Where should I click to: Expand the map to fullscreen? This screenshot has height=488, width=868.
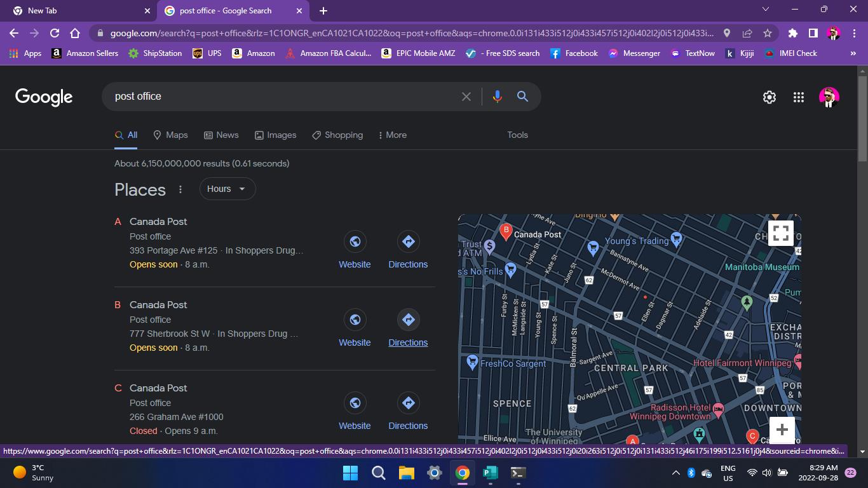coord(781,233)
